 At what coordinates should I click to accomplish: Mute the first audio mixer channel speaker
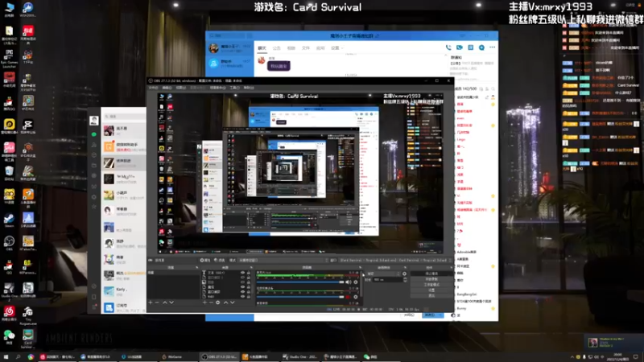349,282
